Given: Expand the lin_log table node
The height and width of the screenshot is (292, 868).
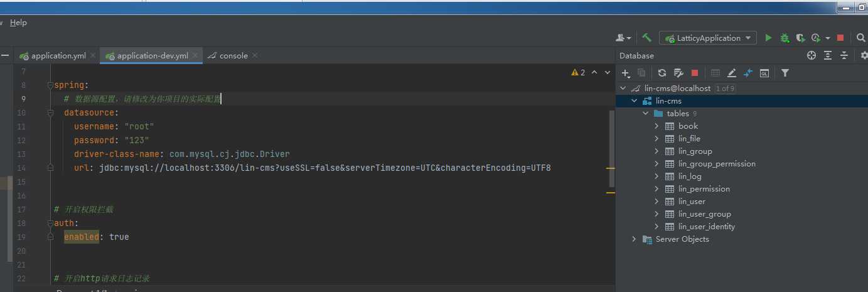Looking at the screenshot, I should coord(656,176).
